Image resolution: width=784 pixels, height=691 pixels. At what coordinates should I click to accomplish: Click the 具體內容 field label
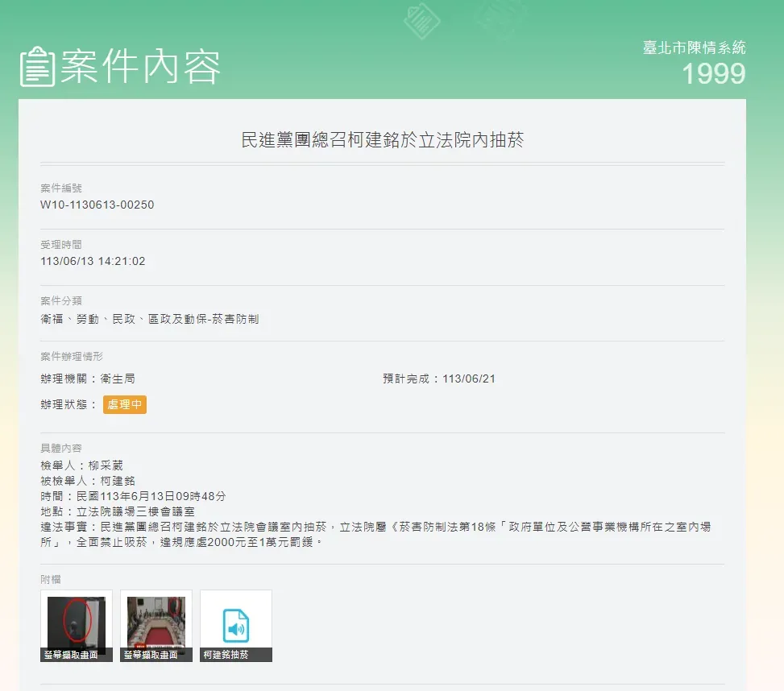61,448
